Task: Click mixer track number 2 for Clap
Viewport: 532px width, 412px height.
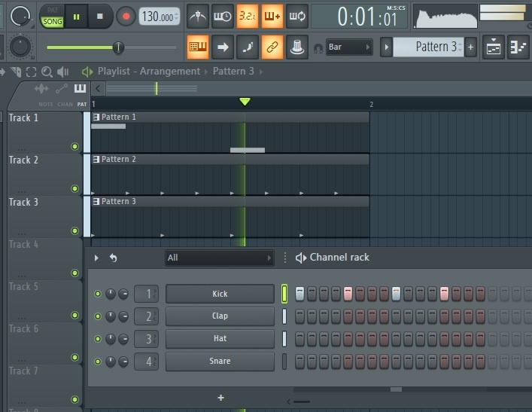Action: 146,316
